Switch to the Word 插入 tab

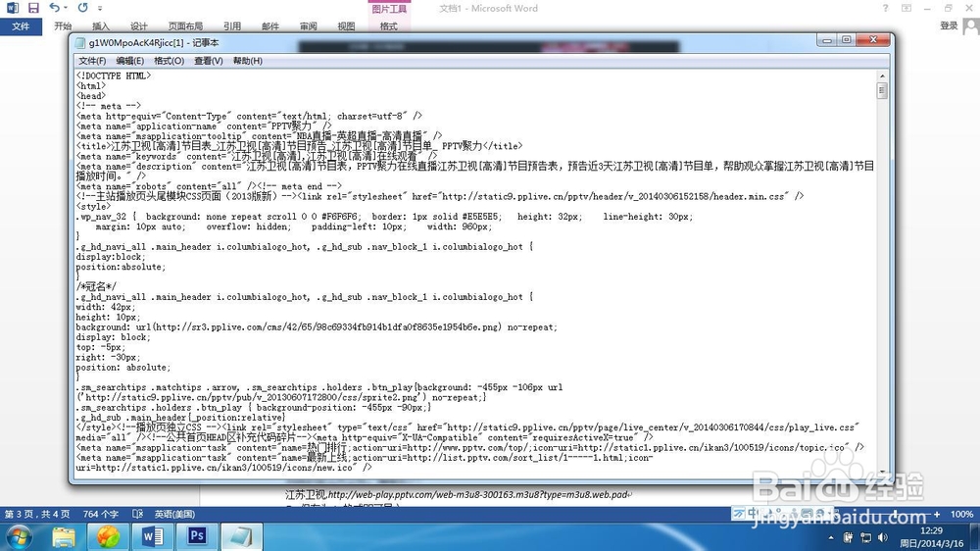point(101,26)
